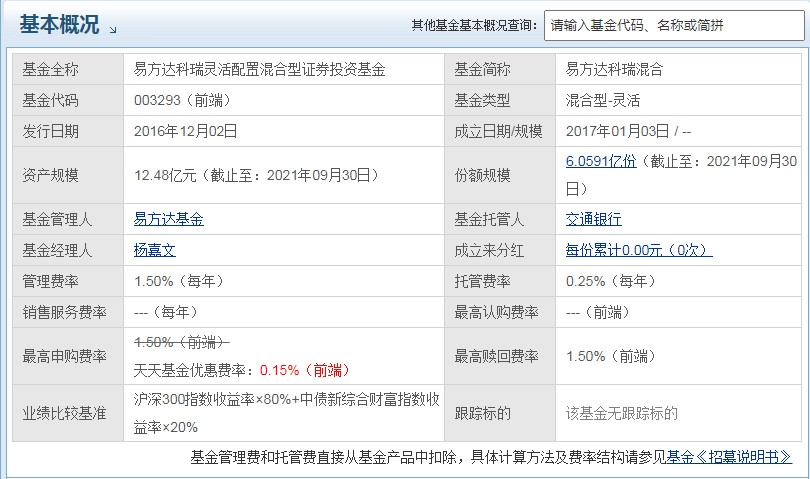
Task: Click the 最高认购费率 column label
Action: [x=496, y=312]
